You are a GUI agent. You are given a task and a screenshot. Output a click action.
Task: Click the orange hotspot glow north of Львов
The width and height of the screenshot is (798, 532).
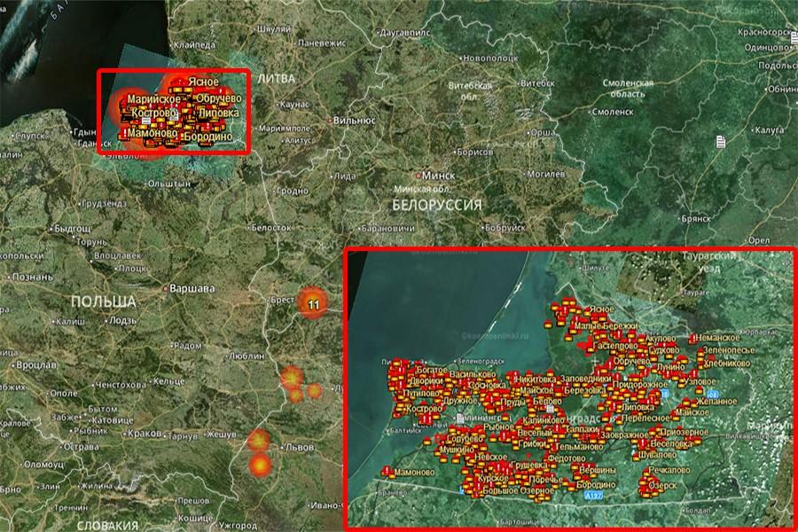click(258, 440)
